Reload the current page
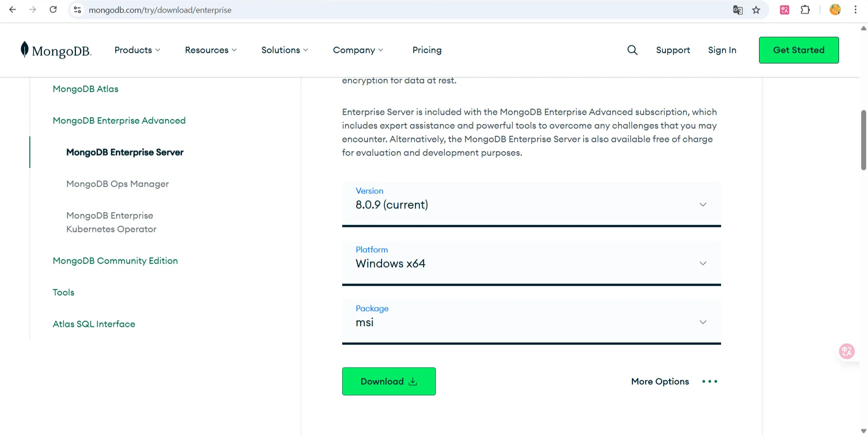Screen dimensions: 868x435 pos(53,9)
